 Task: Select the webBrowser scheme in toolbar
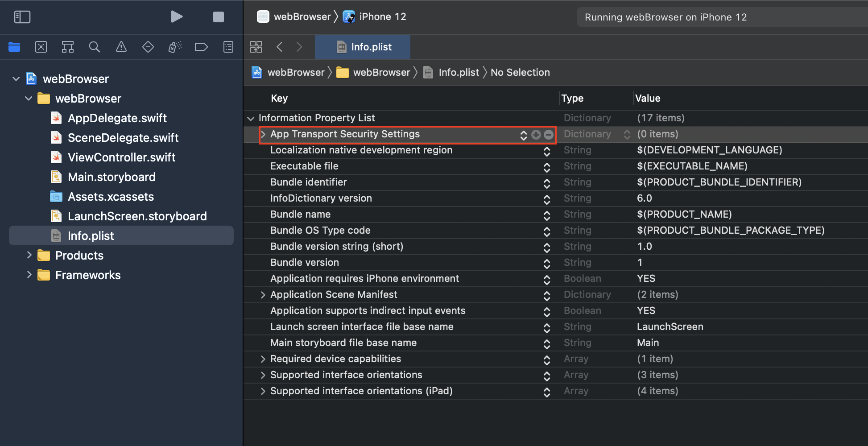coord(294,17)
